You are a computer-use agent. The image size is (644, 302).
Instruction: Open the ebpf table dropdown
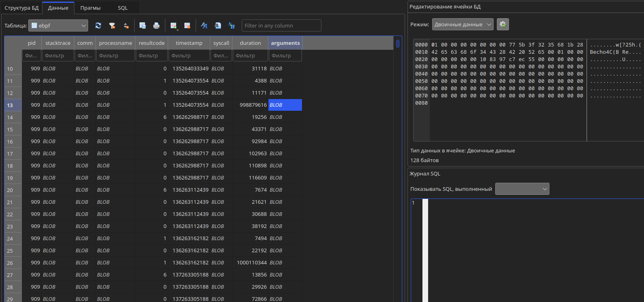point(58,25)
